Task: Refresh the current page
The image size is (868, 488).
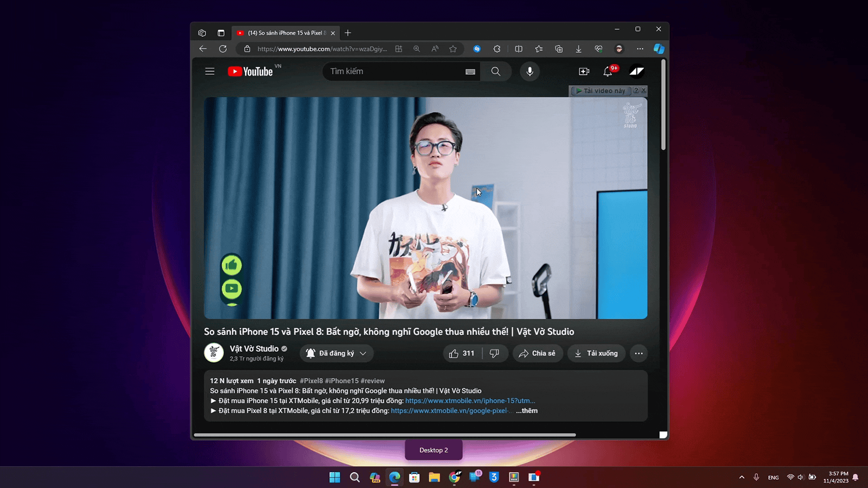Action: (222, 49)
